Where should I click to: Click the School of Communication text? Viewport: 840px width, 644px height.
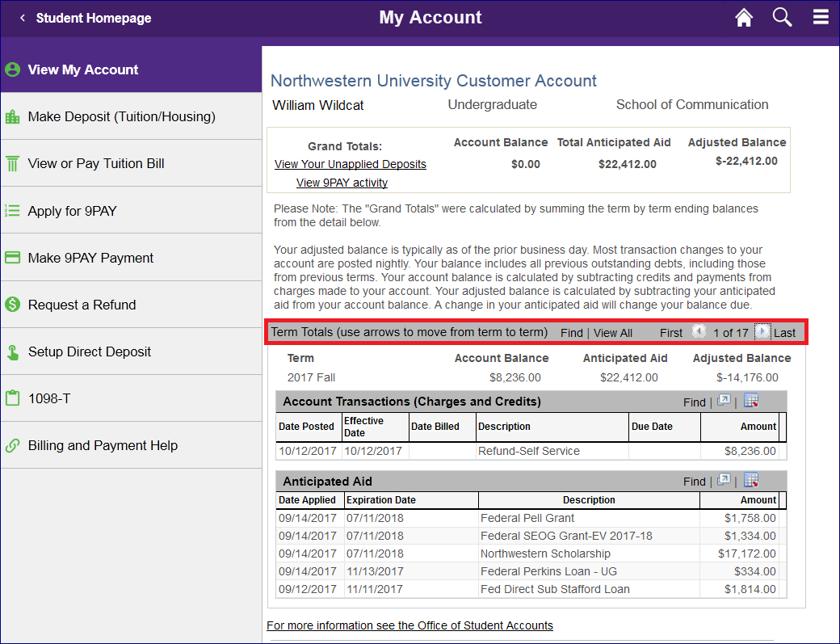692,104
